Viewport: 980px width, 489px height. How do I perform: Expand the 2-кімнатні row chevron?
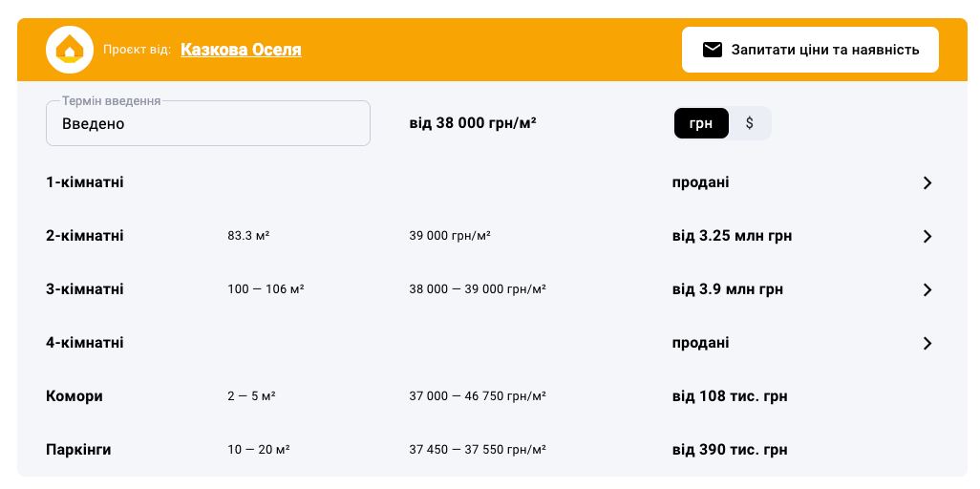pos(927,236)
